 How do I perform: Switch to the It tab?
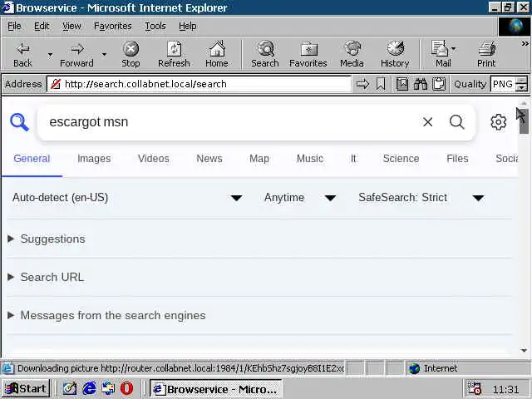point(353,159)
